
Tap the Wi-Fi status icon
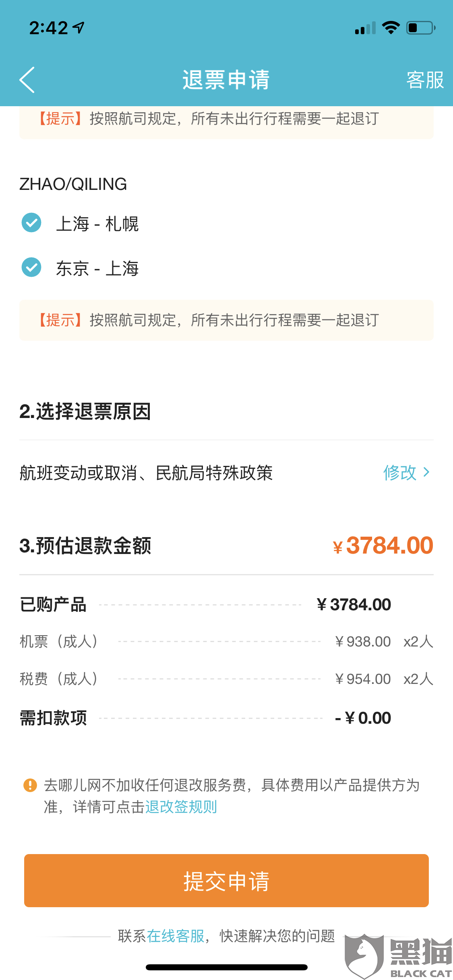click(x=390, y=28)
